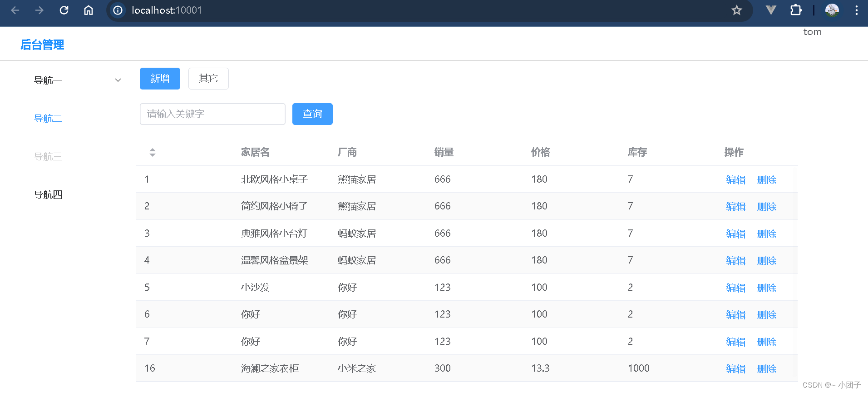Edit the 海澜之家衣柜 row
This screenshot has height=393, width=868.
pyautogui.click(x=735, y=368)
